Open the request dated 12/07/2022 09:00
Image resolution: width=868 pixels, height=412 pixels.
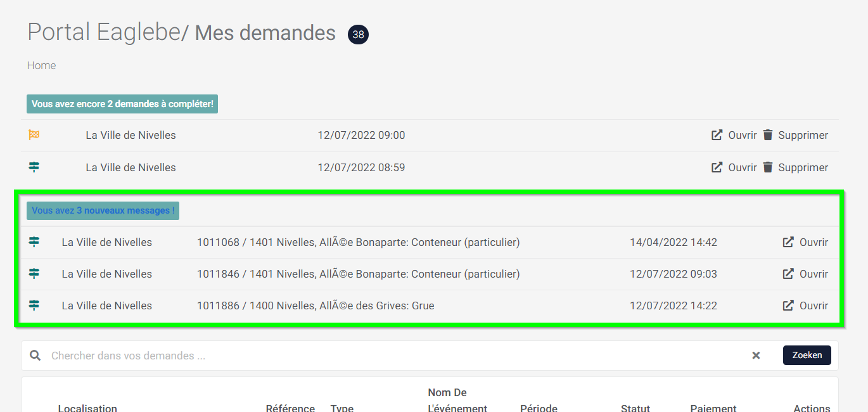pos(734,135)
